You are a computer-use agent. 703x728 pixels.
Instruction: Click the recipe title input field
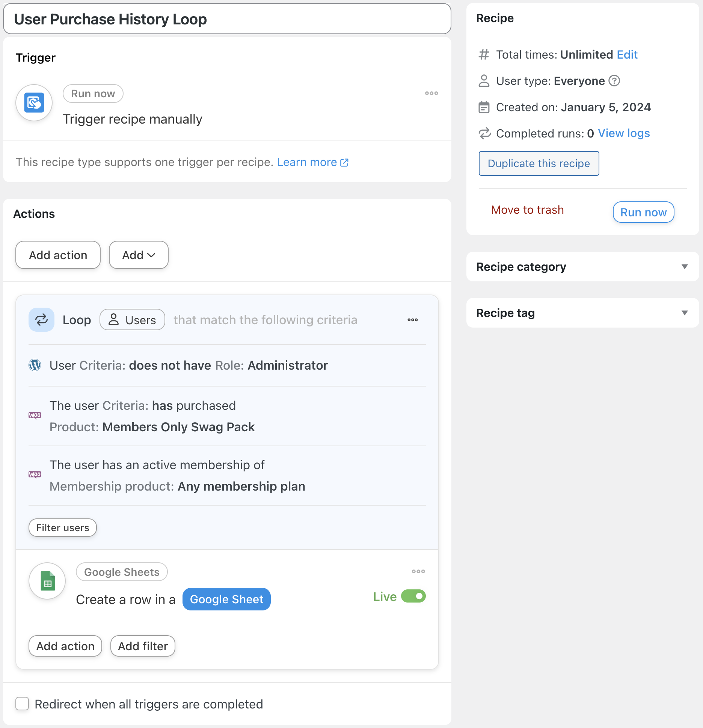point(227,19)
